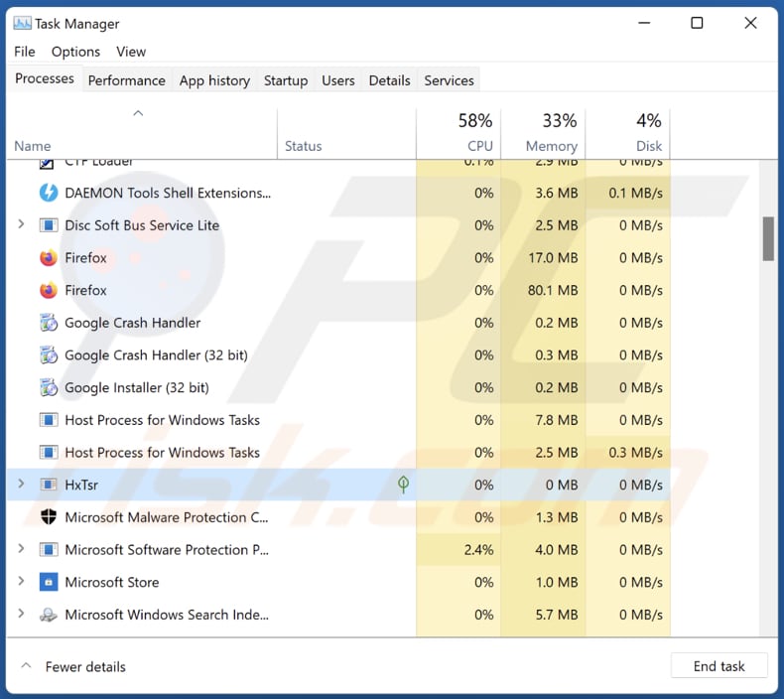Click the green leaf suspended status icon on HxTsr
Screen dimensions: 784x699
403,485
